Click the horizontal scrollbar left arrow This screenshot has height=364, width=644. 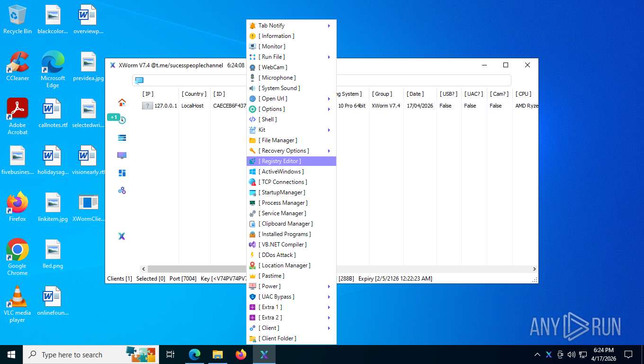143,269
